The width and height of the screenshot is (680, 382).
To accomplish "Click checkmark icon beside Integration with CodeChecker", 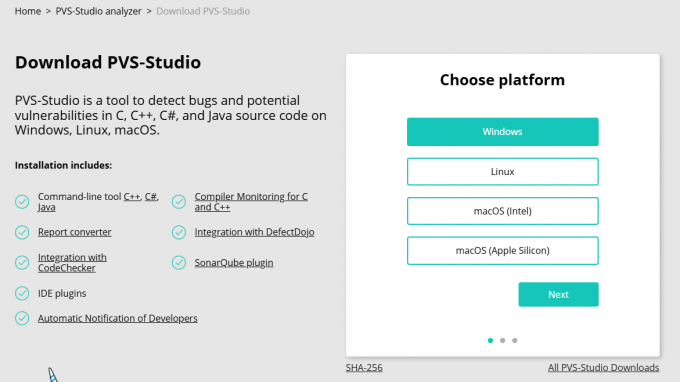I will [x=22, y=262].
